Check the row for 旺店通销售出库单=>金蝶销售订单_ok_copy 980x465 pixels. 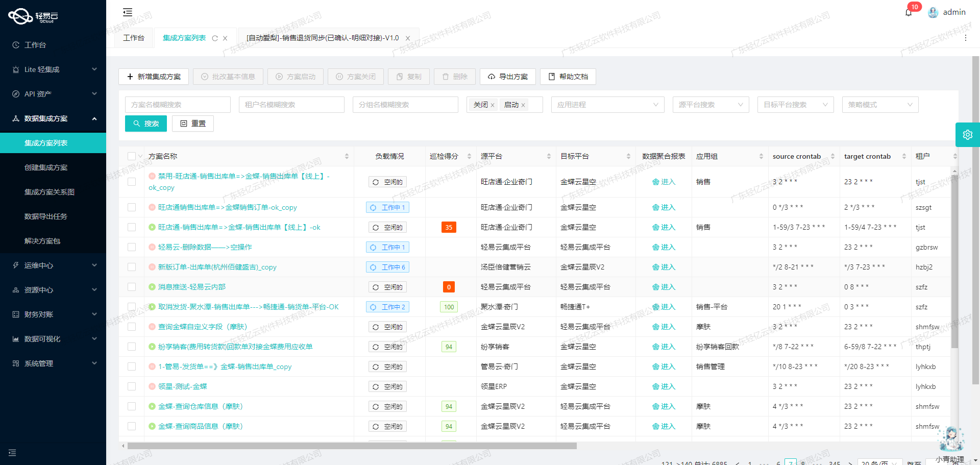pyautogui.click(x=132, y=207)
